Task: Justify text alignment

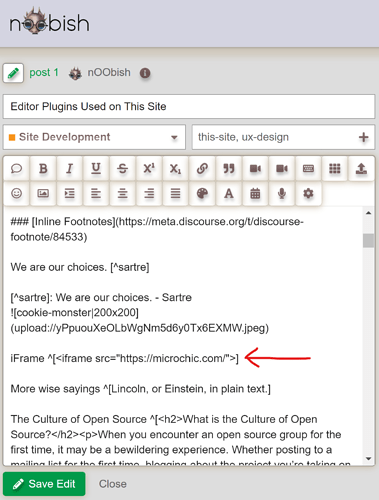Action: tap(175, 193)
